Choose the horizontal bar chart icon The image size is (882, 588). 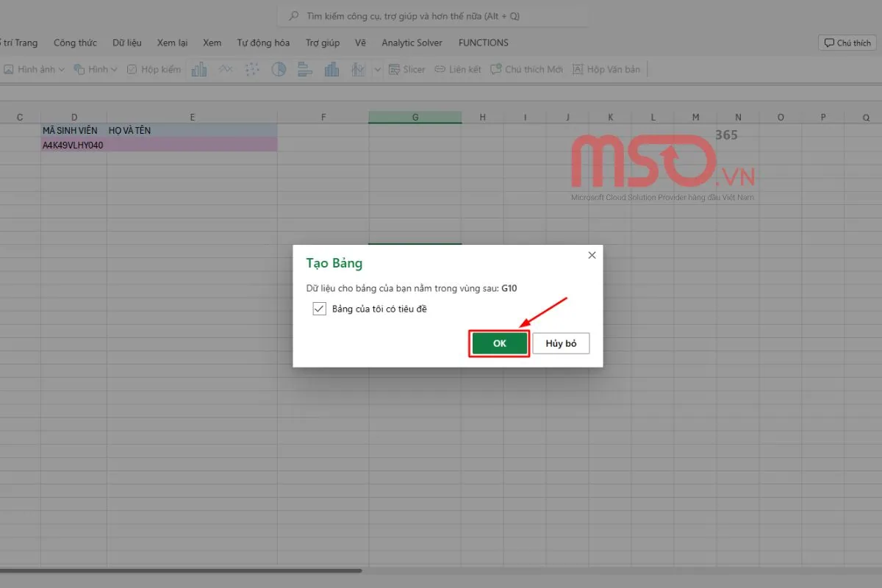tap(305, 69)
